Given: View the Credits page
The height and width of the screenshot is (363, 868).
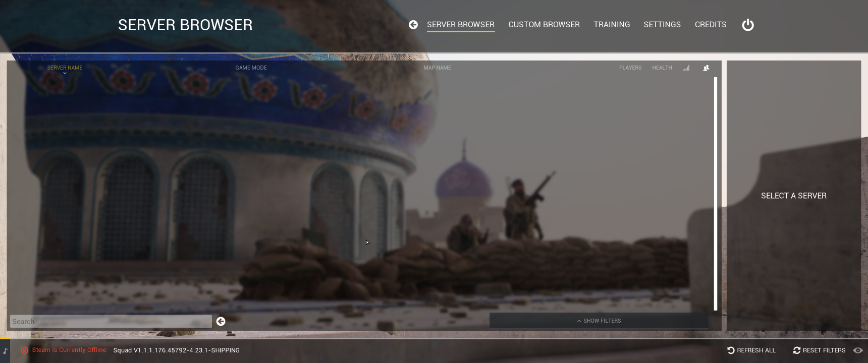Looking at the screenshot, I should coord(711,25).
